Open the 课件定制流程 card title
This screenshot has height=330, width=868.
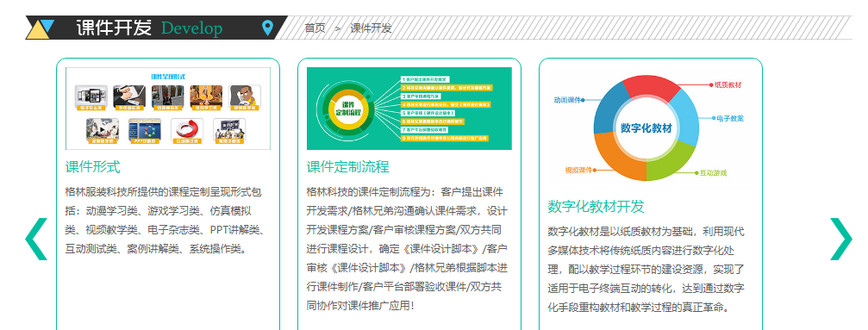(x=347, y=166)
